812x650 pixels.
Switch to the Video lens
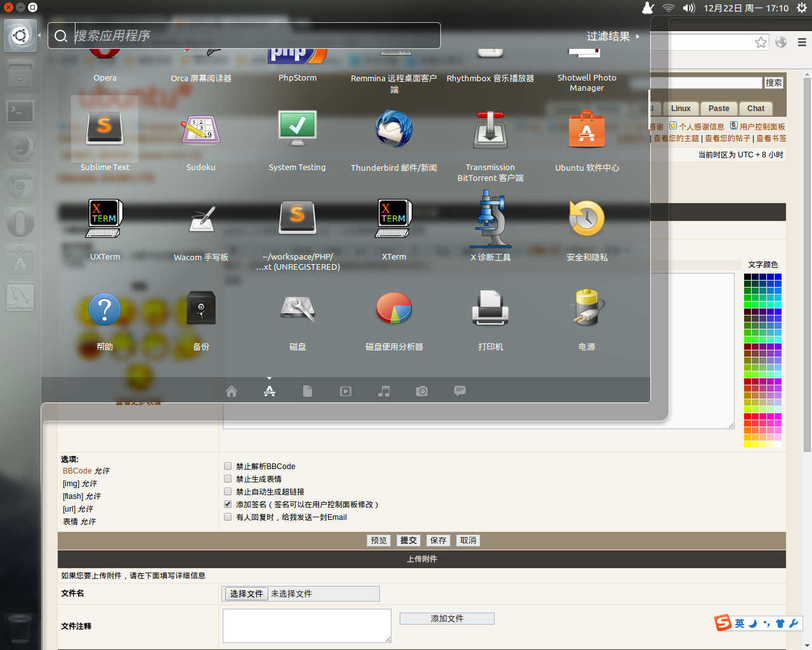click(x=346, y=391)
